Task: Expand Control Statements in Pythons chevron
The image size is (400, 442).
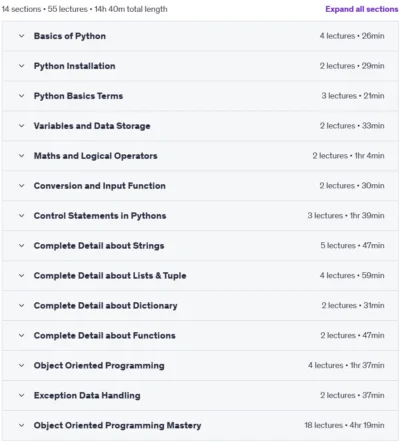Action: [x=21, y=216]
